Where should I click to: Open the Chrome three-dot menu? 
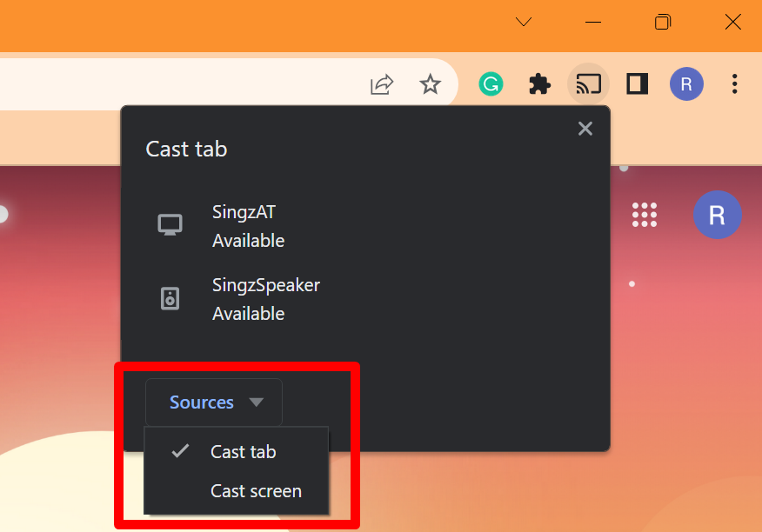click(x=734, y=84)
